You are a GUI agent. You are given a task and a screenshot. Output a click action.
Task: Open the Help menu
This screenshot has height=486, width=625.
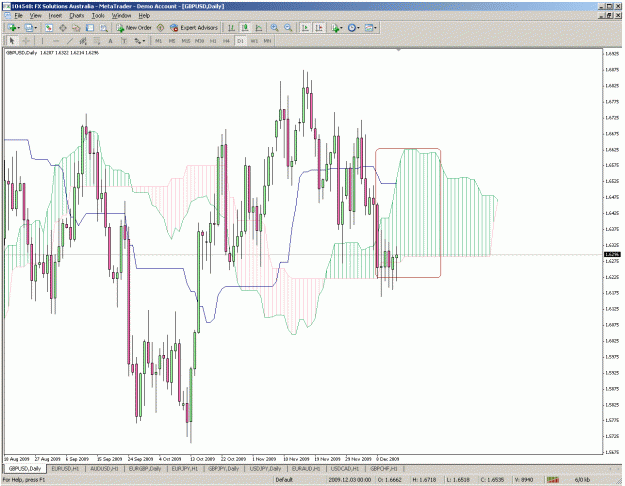coord(144,16)
